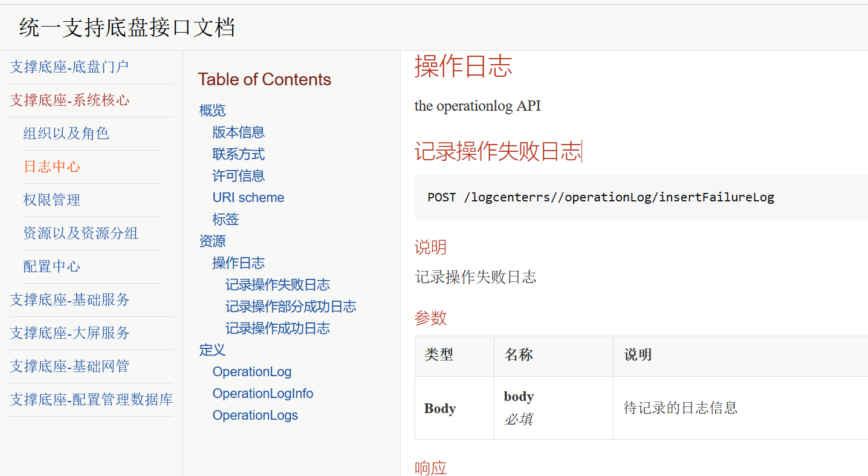This screenshot has width=868, height=476.
Task: Select 支撑底座-系统核心 sidebar item
Action: click(70, 100)
